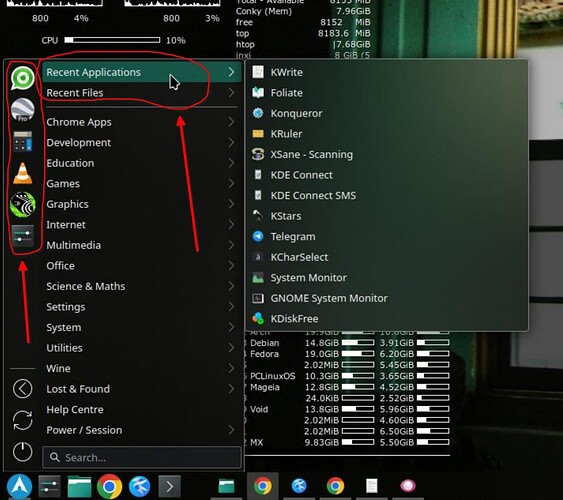Open the zebra-striped green favorite icon
Viewport: 563px width, 500px height.
tap(23, 205)
